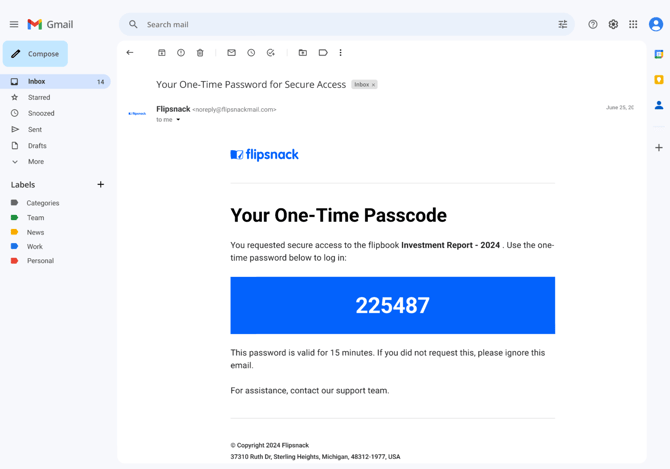Open Contacts side panel icon

coord(658,105)
